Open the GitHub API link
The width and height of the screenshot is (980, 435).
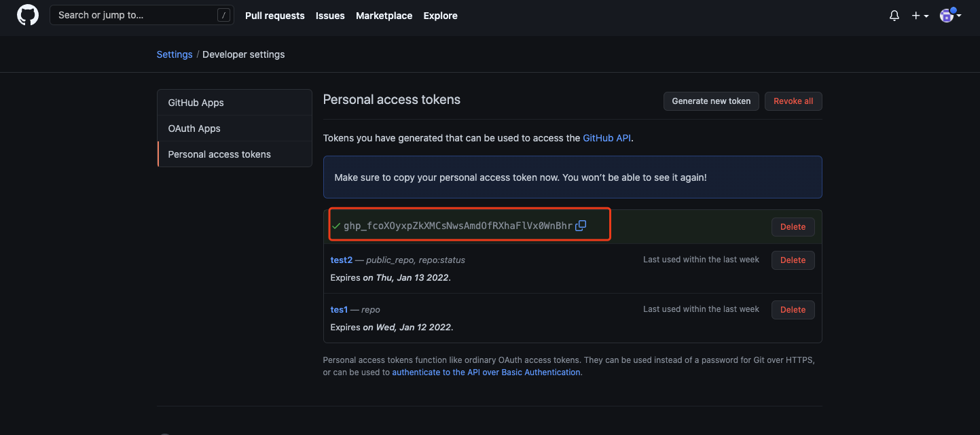[607, 138]
